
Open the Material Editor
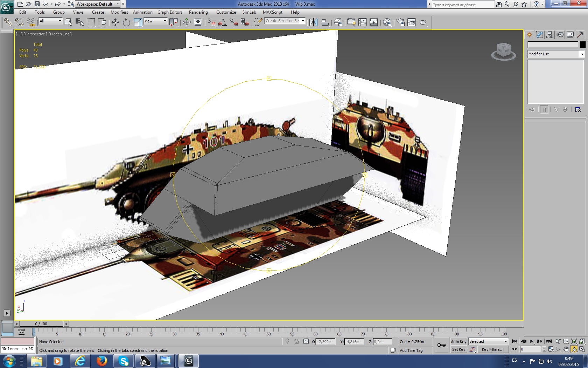tap(387, 22)
